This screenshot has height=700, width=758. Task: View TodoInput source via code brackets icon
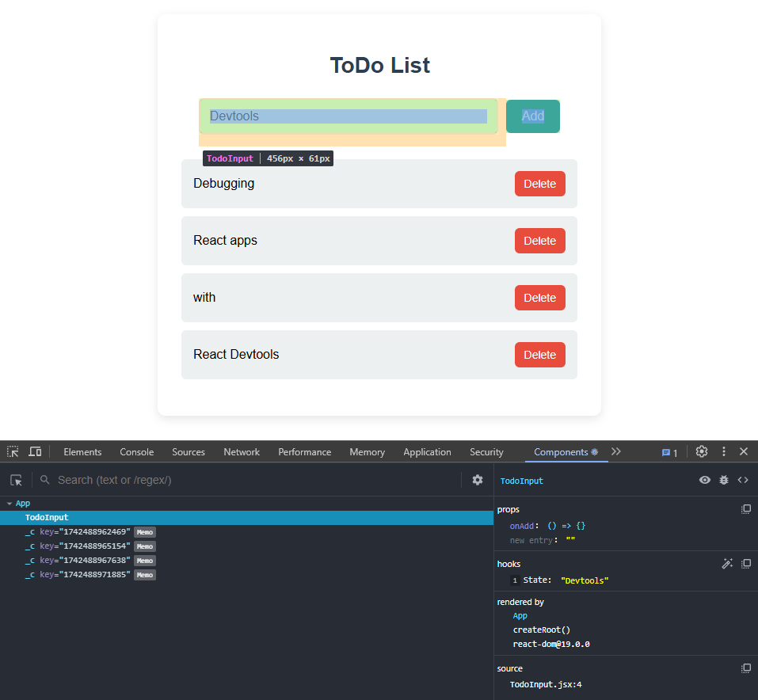[x=743, y=480]
